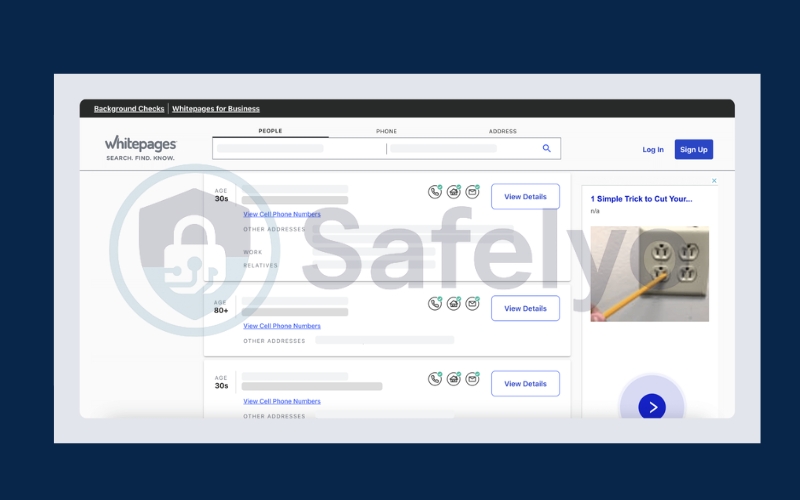Switch to the PHONE search tab
800x500 pixels.
386,132
